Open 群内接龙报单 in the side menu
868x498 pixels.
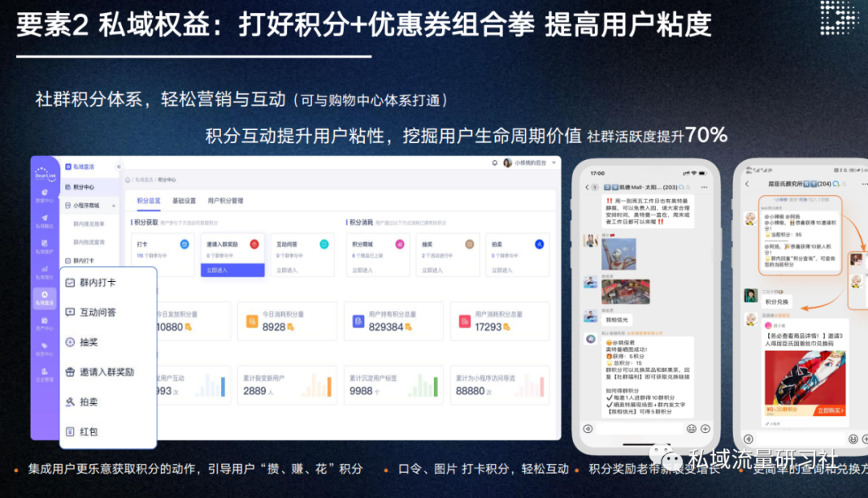coord(90,224)
